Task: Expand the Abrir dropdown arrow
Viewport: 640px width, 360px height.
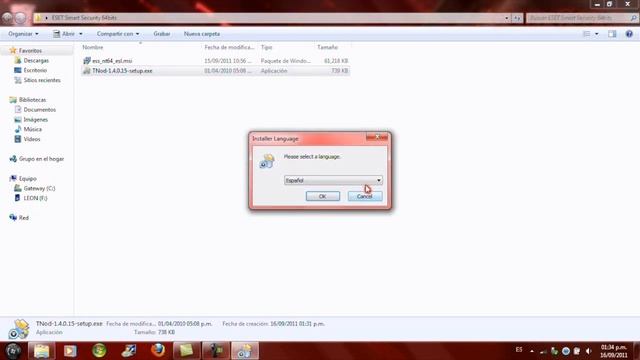Action: click(x=80, y=34)
